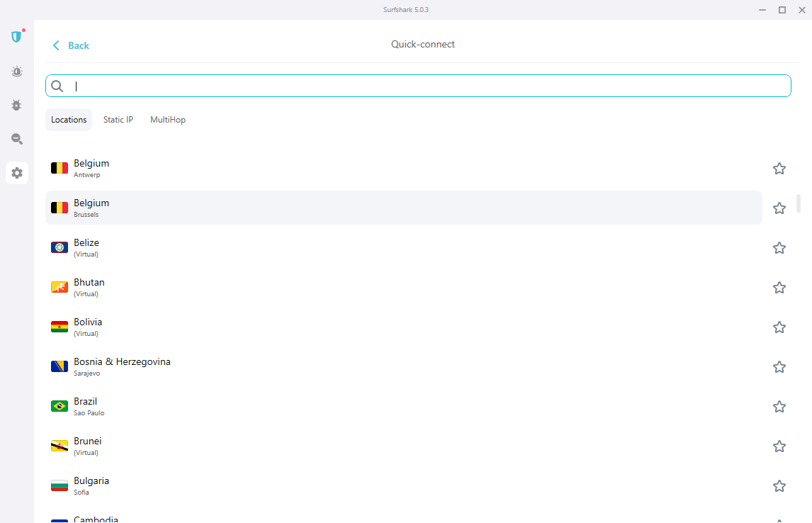Click the magnifier icon in search bar
The height and width of the screenshot is (523, 812).
57,86
